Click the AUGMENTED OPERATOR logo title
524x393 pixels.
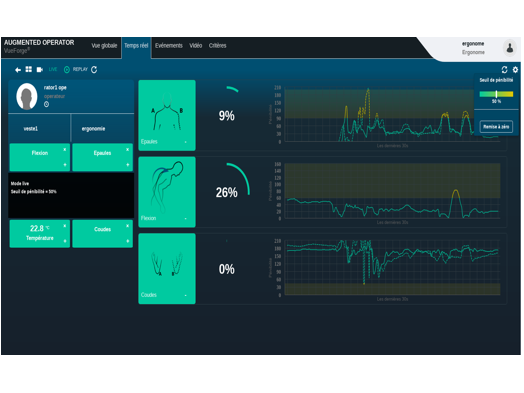point(39,42)
